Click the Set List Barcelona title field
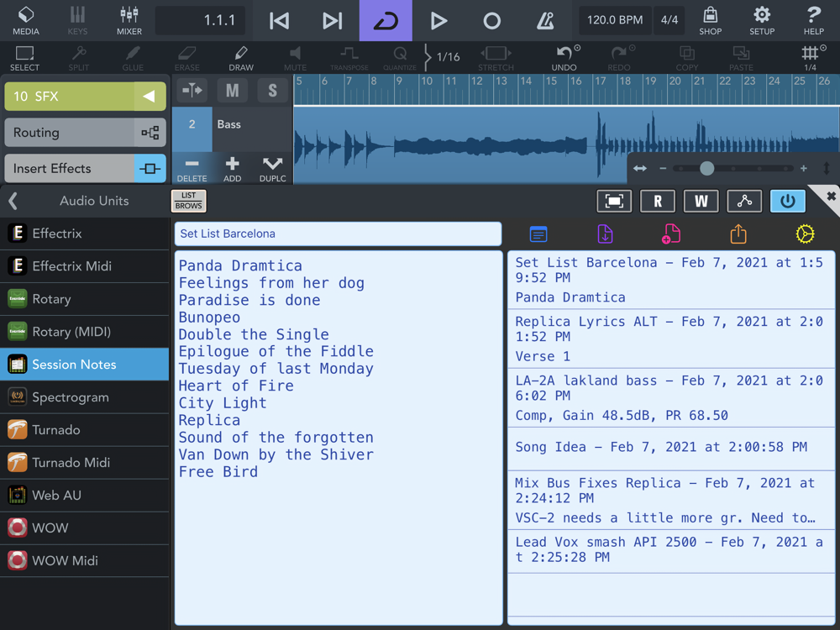Screen dimensions: 840x630 [338, 234]
